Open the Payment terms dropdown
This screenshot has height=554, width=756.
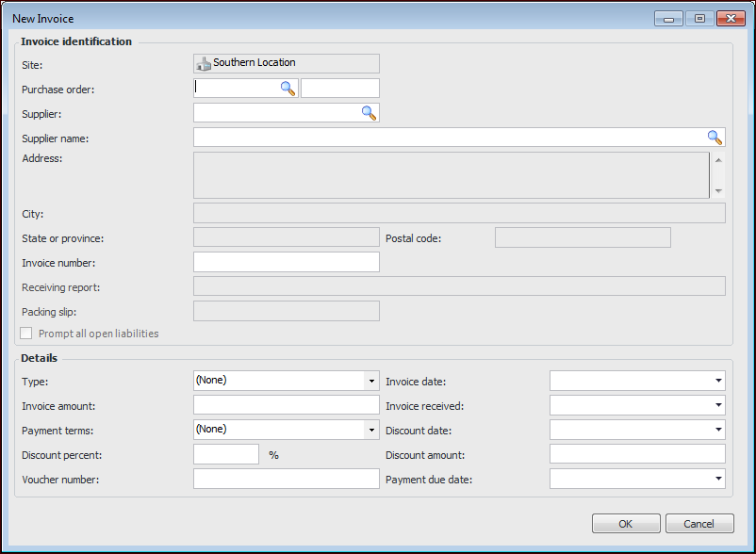(x=370, y=430)
